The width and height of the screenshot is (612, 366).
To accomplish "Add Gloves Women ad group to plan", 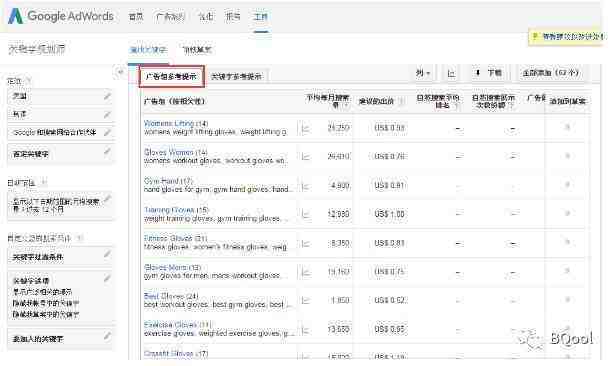I will point(568,156).
